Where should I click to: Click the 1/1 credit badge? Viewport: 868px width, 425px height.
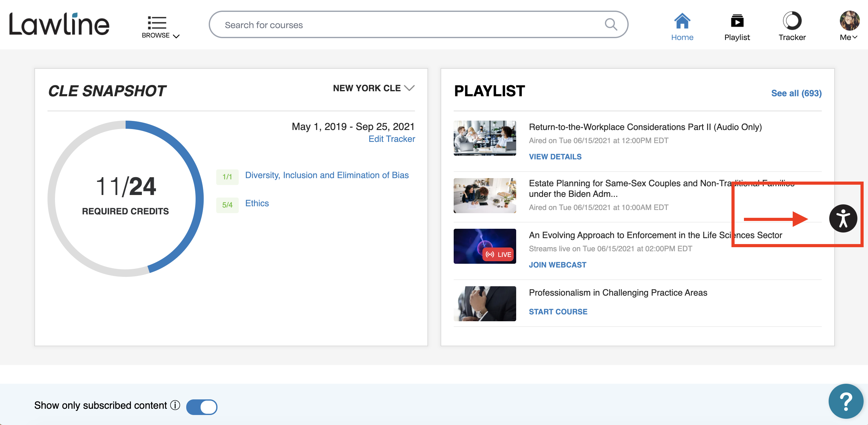point(227,177)
